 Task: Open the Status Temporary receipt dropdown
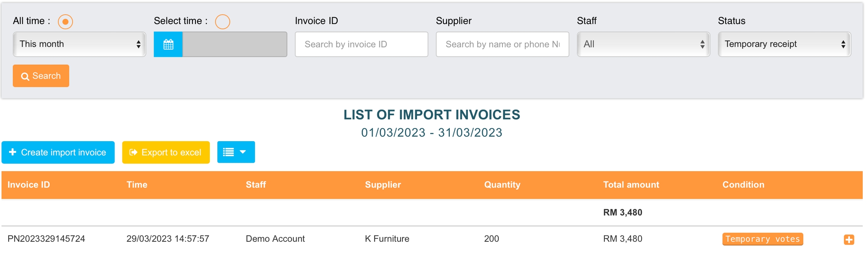coord(784,44)
